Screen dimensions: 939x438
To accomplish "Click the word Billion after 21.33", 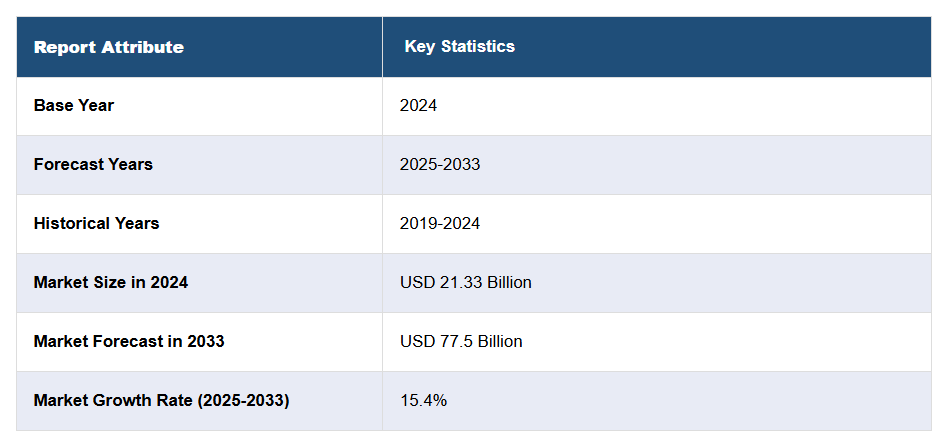I will 509,282.
